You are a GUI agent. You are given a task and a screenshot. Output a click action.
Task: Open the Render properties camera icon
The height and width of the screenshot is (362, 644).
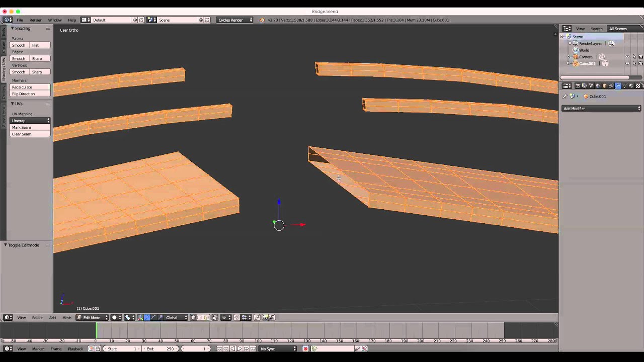[578, 86]
